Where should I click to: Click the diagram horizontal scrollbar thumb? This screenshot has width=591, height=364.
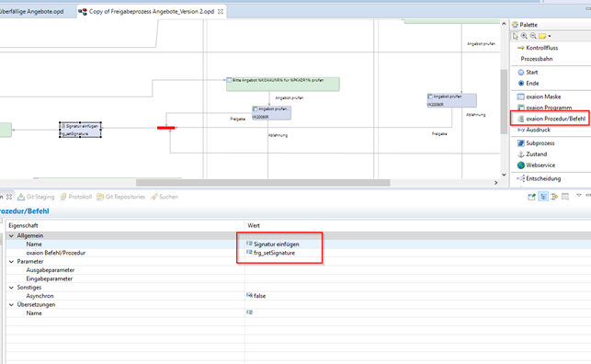263,183
